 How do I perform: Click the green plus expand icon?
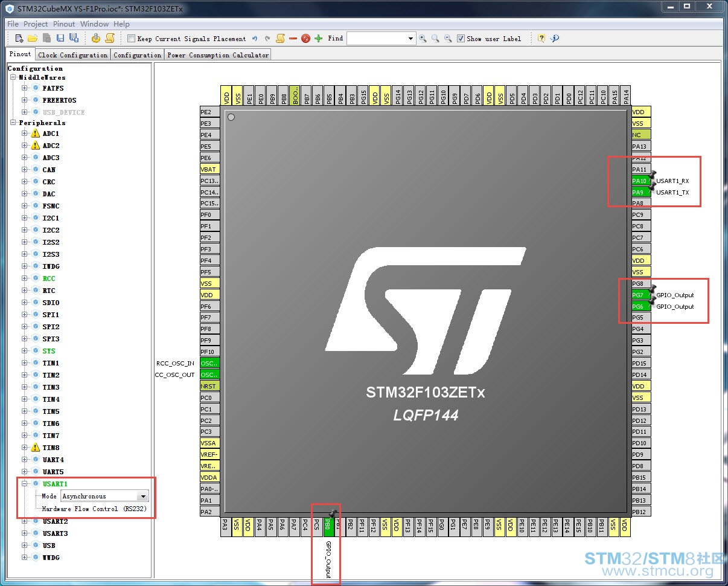coord(319,39)
